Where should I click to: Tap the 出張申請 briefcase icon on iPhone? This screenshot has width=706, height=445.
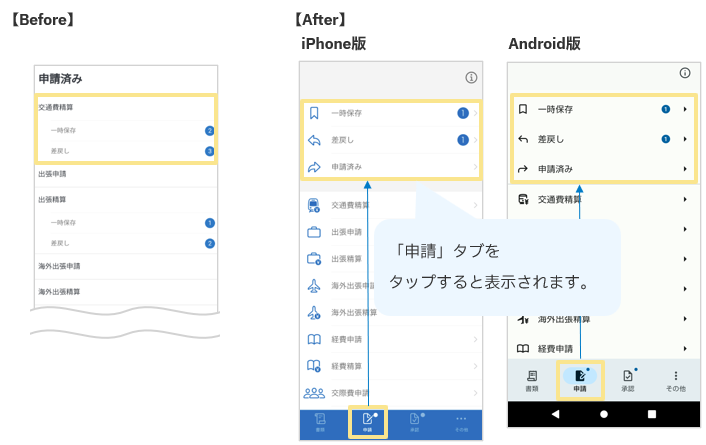(314, 233)
